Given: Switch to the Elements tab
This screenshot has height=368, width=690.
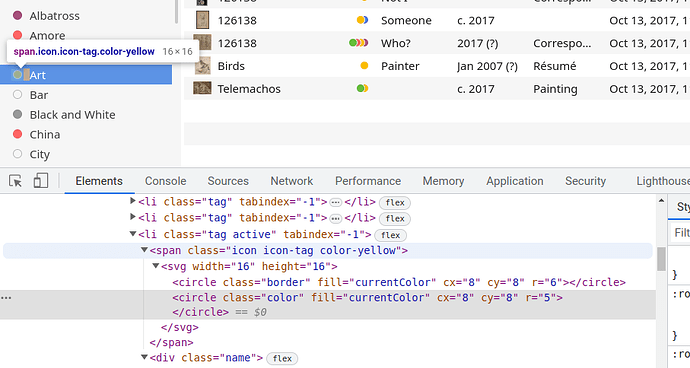Looking at the screenshot, I should point(99,181).
